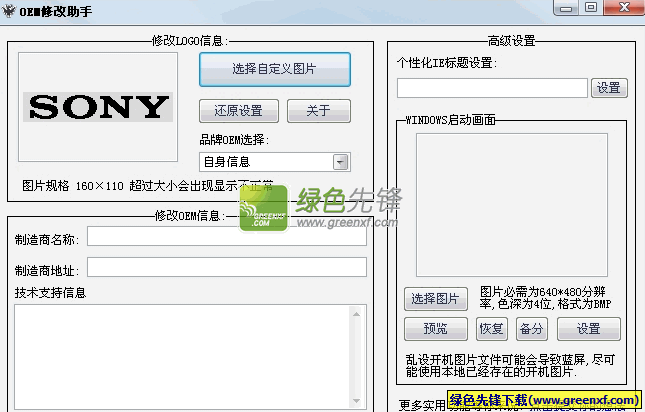Click the 图片必需为640*480分辨率 note text

tap(545, 298)
